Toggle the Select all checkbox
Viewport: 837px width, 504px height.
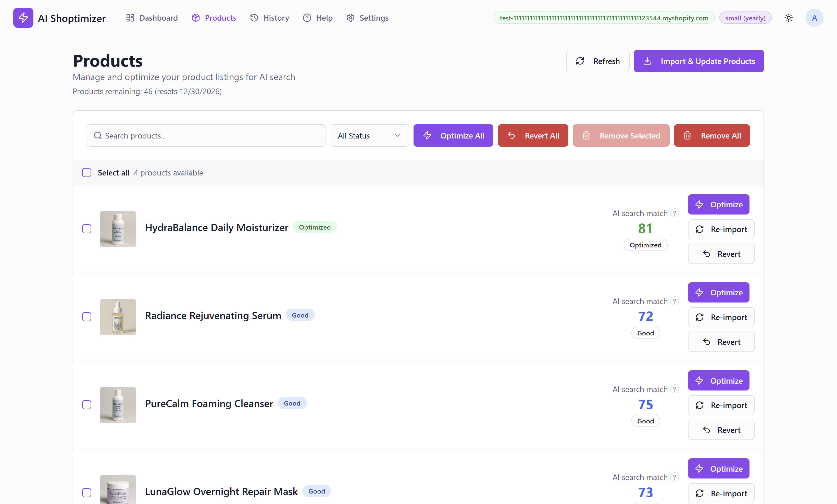point(87,172)
